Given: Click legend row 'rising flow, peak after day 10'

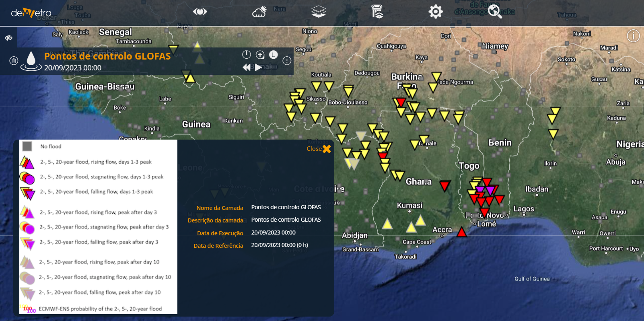Looking at the screenshot, I should coord(99,262).
